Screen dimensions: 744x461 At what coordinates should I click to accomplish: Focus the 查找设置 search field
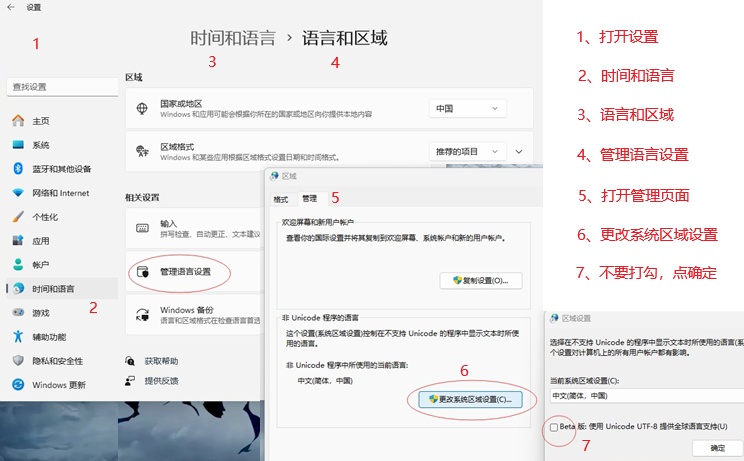[x=62, y=87]
